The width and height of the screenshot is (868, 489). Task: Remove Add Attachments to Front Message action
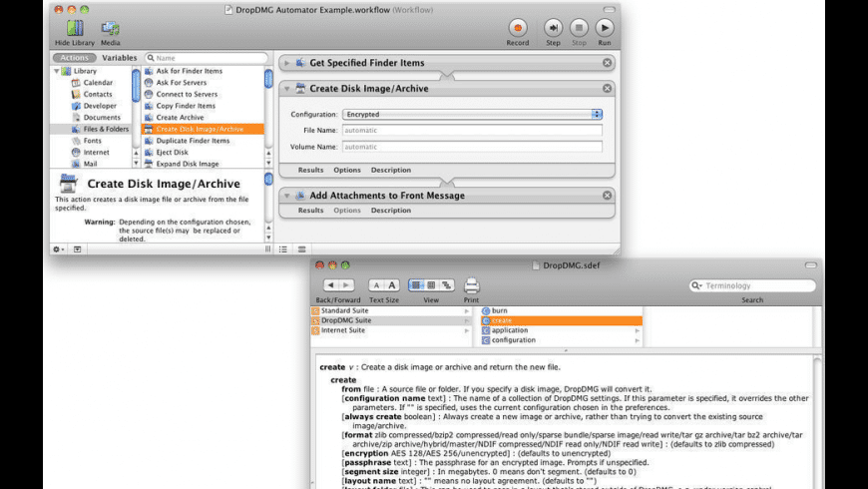pos(608,195)
